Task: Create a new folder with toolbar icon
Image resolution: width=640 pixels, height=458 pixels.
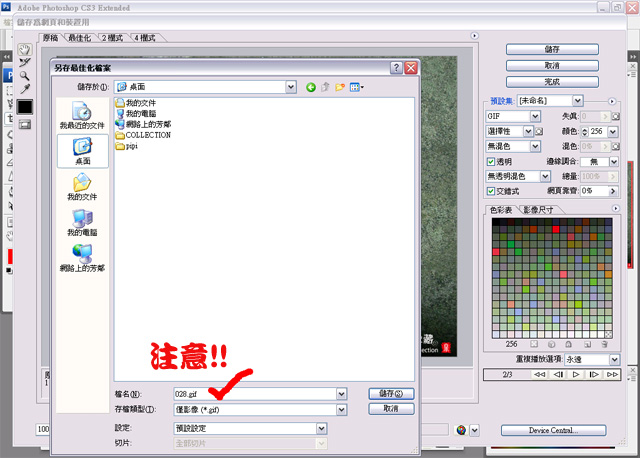Action: (341, 87)
